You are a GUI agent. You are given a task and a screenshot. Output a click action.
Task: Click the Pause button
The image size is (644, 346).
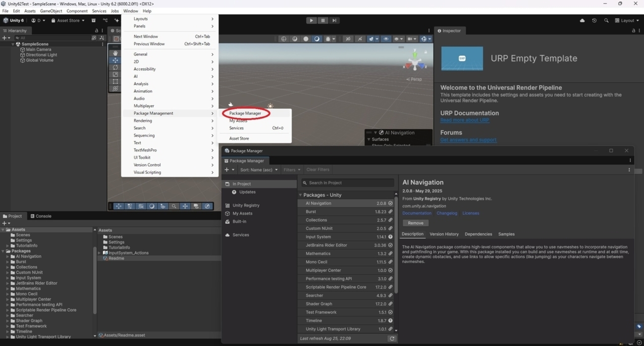[x=322, y=20]
